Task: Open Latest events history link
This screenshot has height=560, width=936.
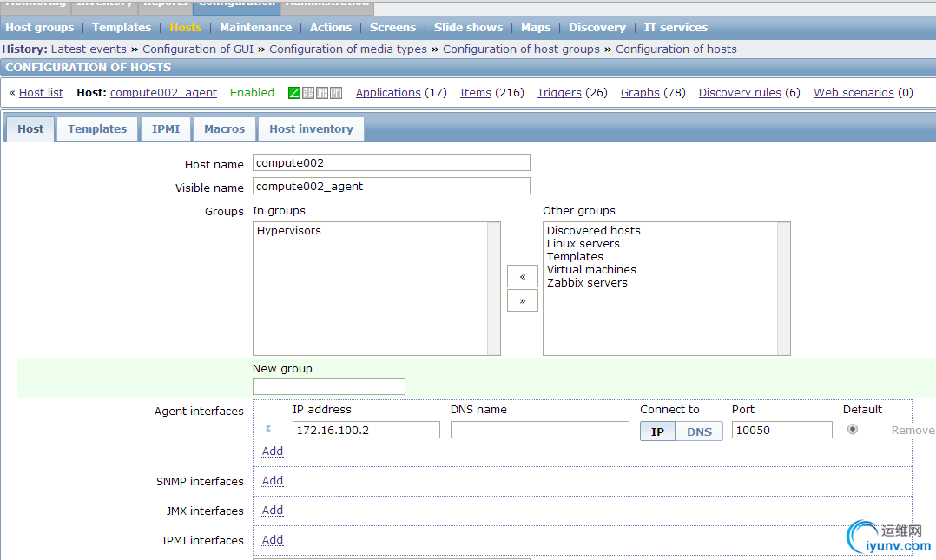Action: coord(89,49)
